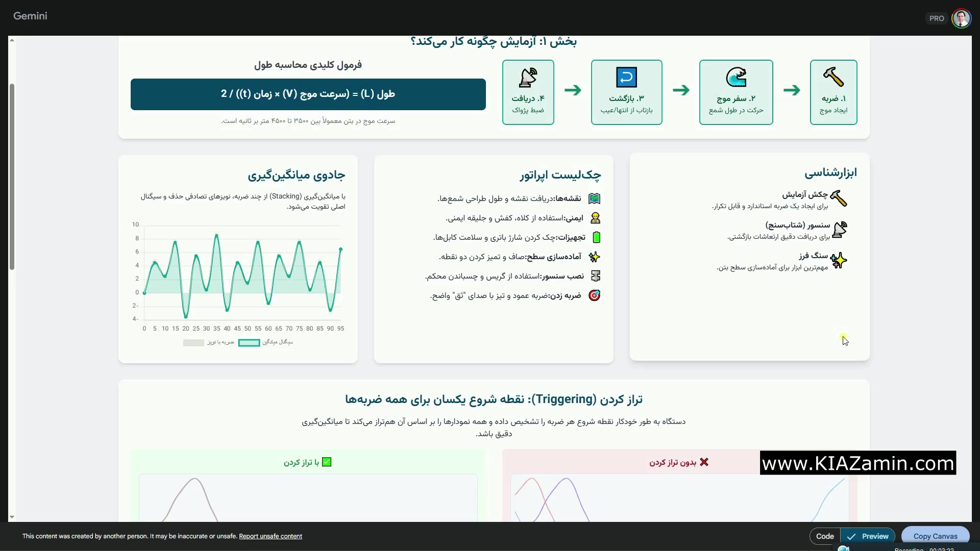980x551 pixels.
Task: Click the return arrow icon in step 3
Action: click(x=626, y=78)
